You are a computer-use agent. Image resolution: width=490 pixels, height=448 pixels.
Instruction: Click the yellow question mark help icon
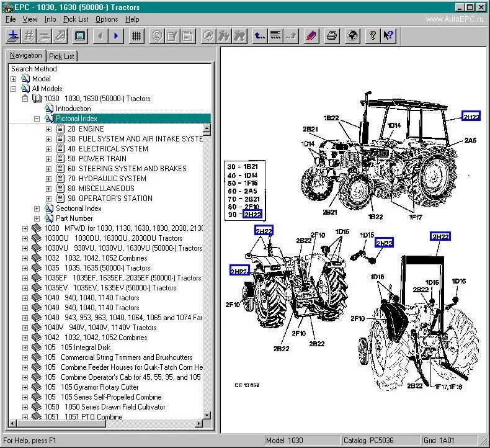coord(372,35)
